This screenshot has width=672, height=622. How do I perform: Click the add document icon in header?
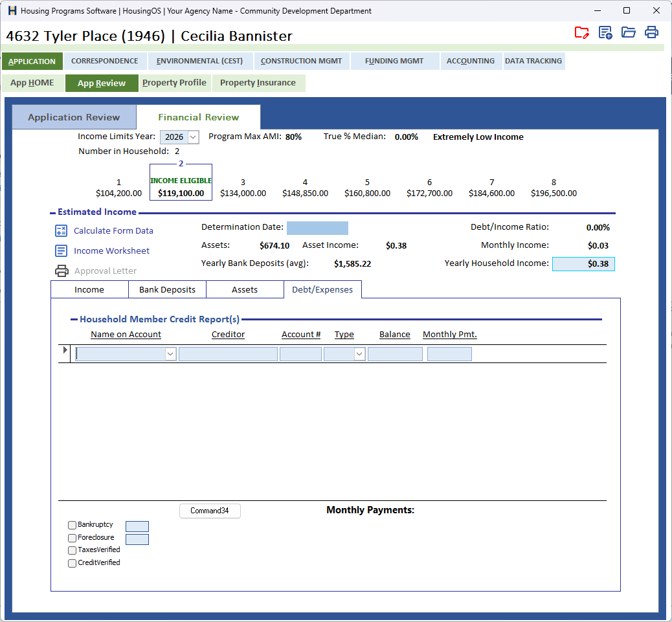click(x=605, y=32)
